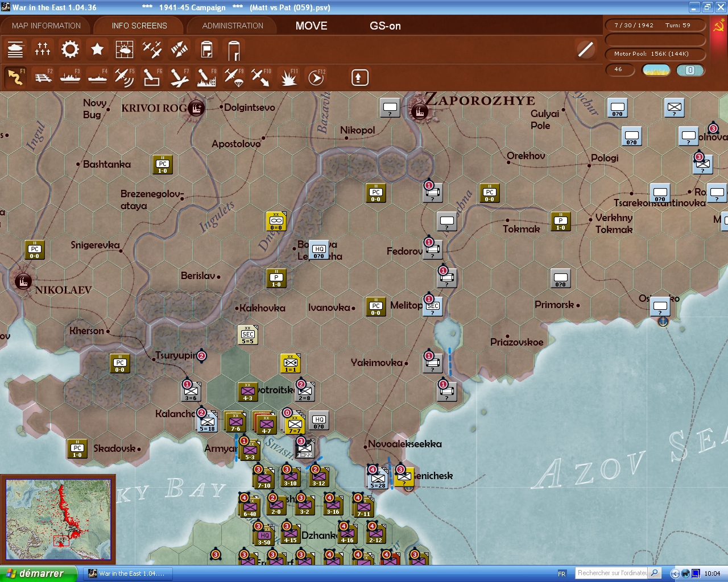Open the losses screen with grave crosses
728x582 pixels.
click(43, 49)
